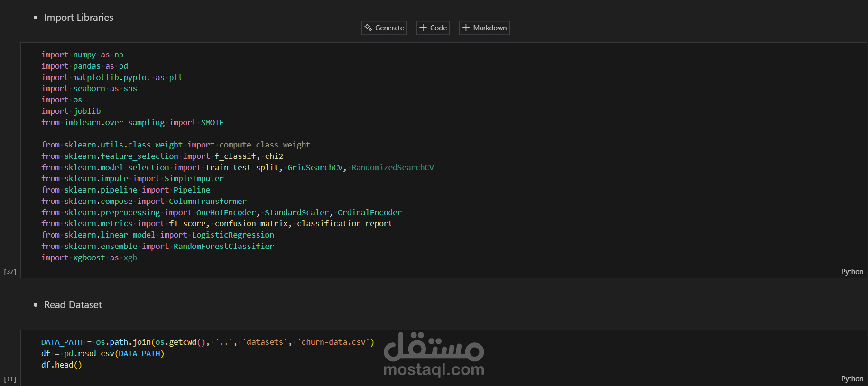Screen dimensions: 868x386
Task: Click execution count 37 of first cell
Action: click(x=10, y=272)
